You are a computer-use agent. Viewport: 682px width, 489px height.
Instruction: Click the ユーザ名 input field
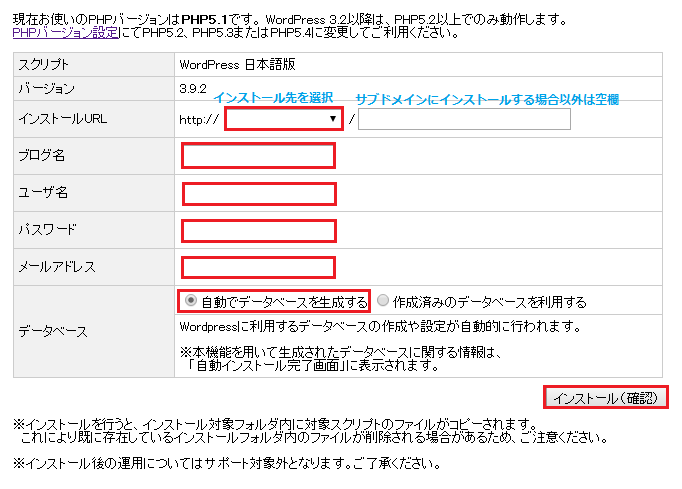pos(259,194)
